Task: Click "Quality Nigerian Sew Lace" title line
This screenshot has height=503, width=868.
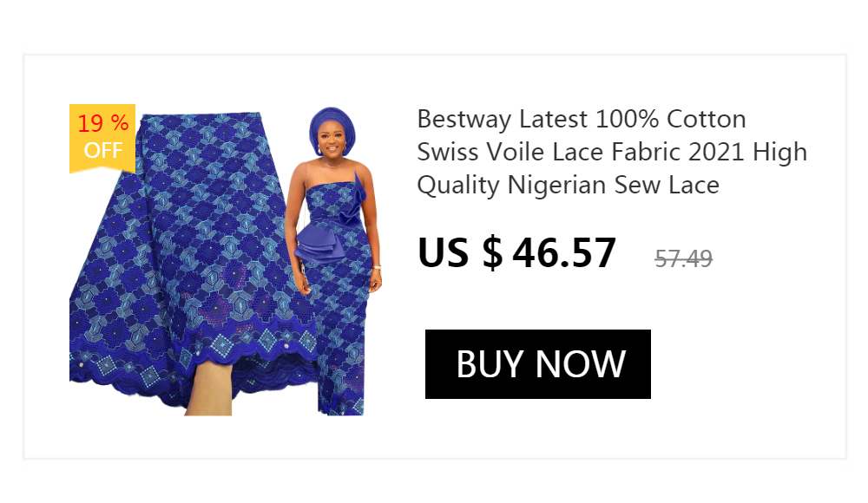Action: (568, 186)
